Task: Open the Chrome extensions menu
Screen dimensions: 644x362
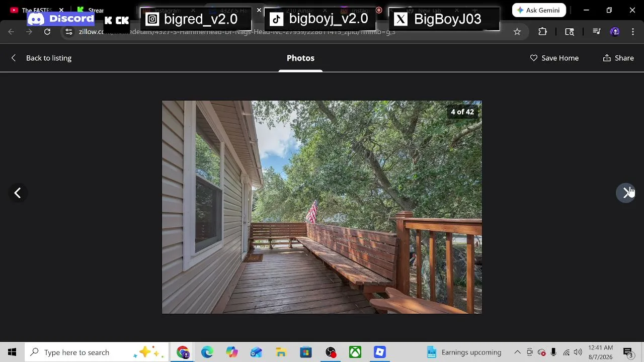Action: [x=542, y=32]
